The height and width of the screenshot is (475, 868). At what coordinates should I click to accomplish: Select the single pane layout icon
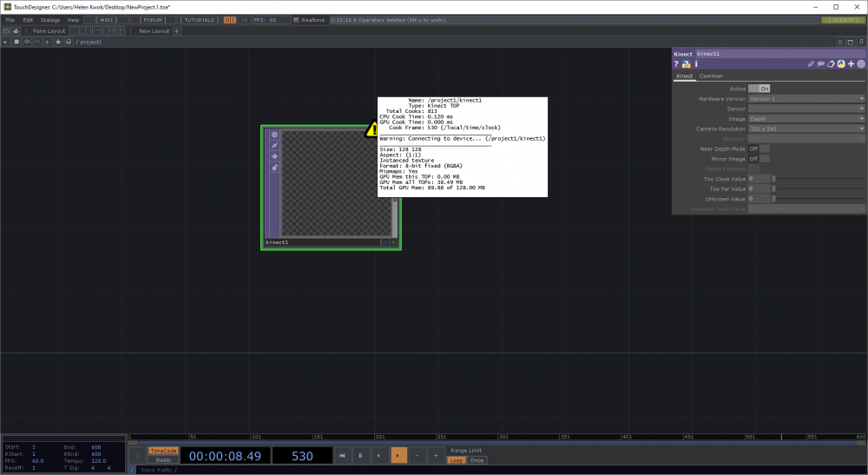[x=74, y=31]
